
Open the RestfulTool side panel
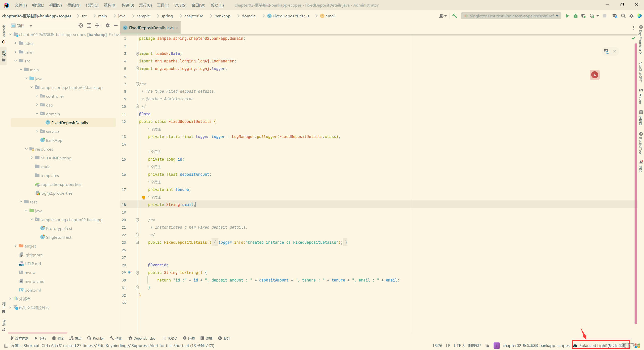pyautogui.click(x=640, y=143)
